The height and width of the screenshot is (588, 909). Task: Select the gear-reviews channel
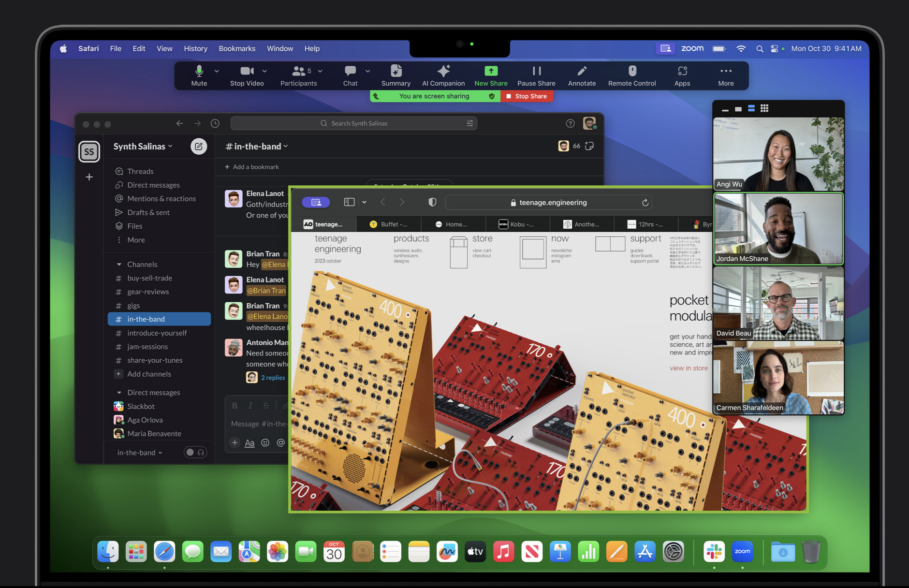148,292
